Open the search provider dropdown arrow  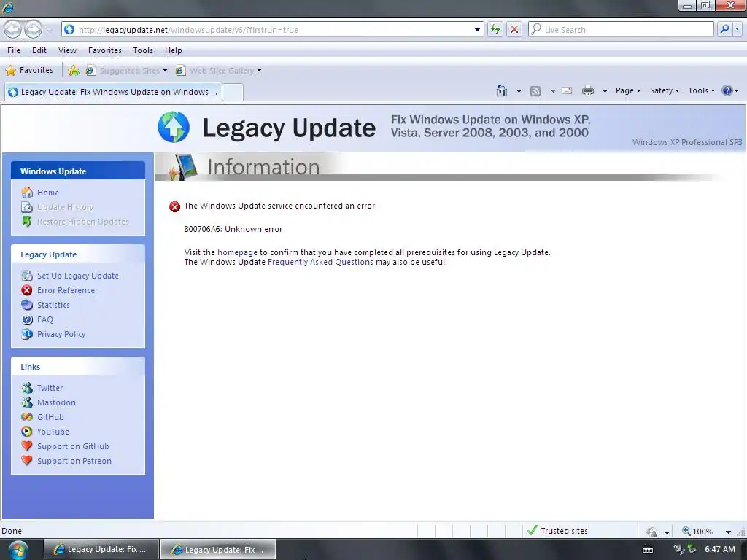737,29
